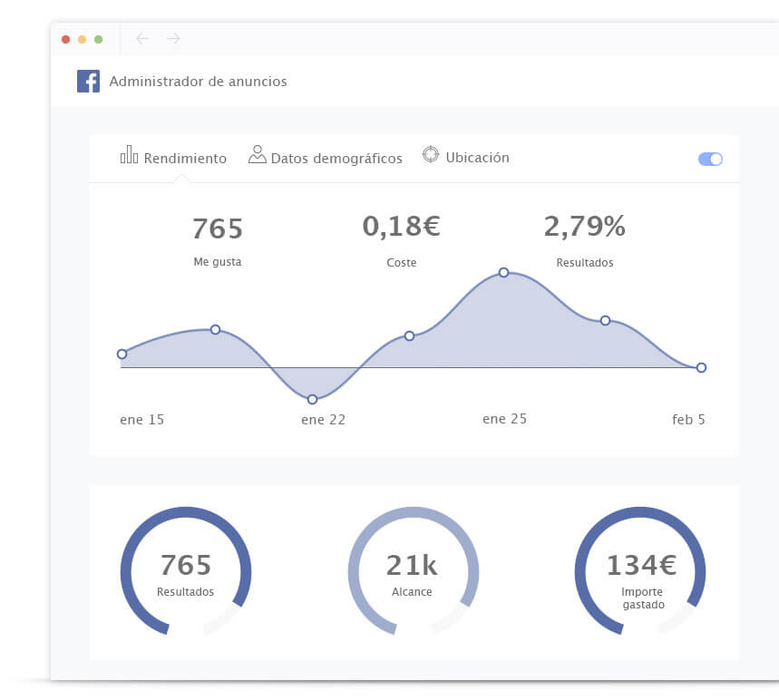
Task: Select the Ubicación tab label
Action: coord(477,157)
